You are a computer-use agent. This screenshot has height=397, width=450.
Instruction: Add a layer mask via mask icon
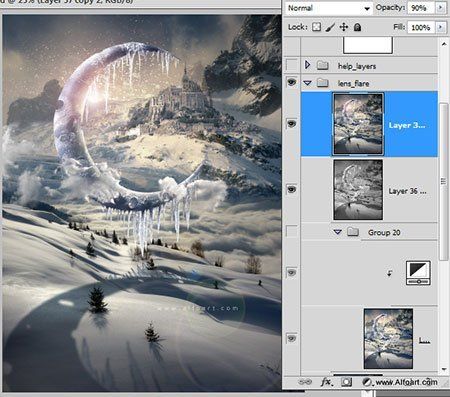tap(346, 382)
